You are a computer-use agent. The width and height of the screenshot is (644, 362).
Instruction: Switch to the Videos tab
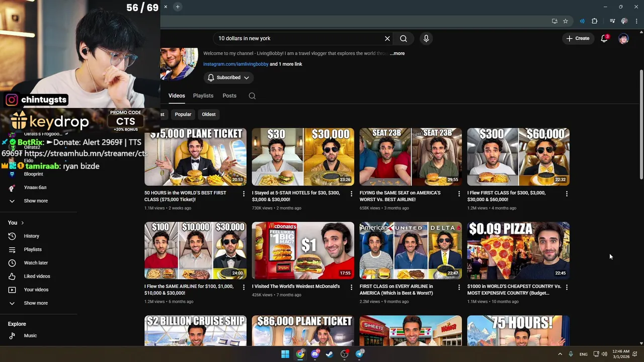(177, 96)
